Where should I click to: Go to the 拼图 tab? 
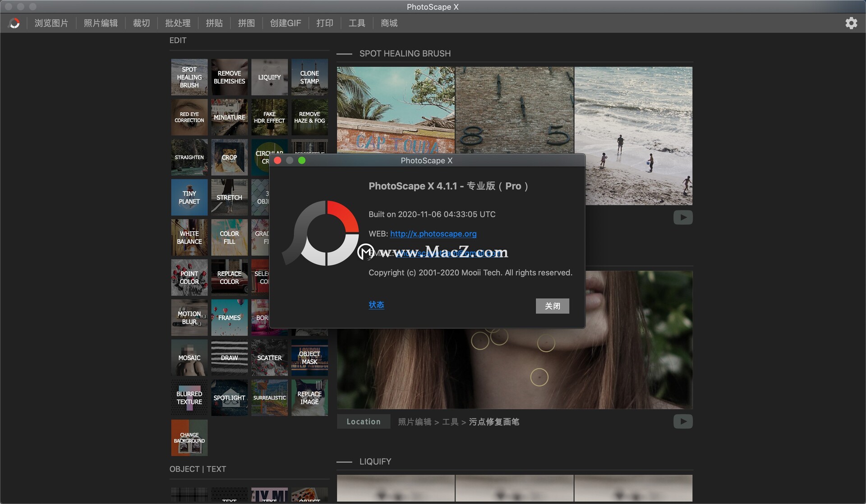[246, 23]
